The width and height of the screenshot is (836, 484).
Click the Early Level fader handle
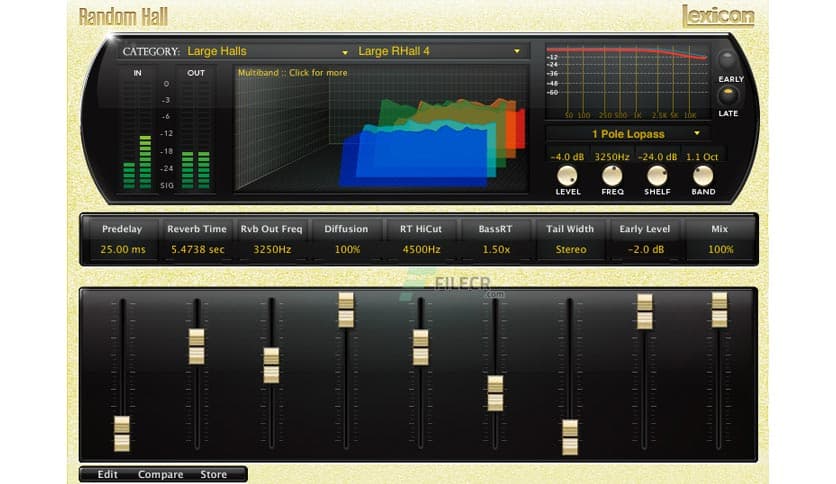click(x=645, y=311)
